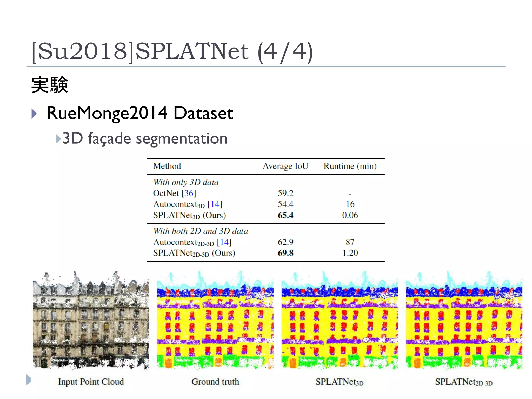Click the SPLATNet3D result image
The height and width of the screenshot is (399, 532).
[x=340, y=320]
